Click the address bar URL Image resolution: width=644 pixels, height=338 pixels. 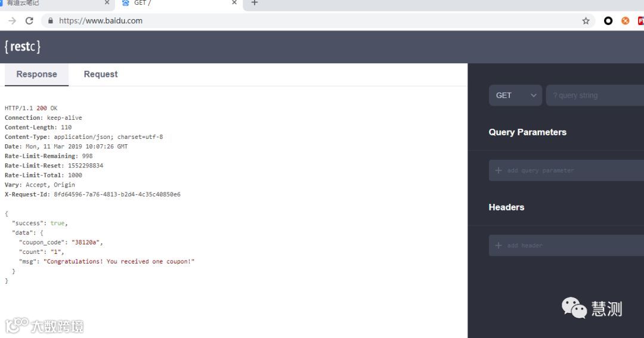[101, 21]
